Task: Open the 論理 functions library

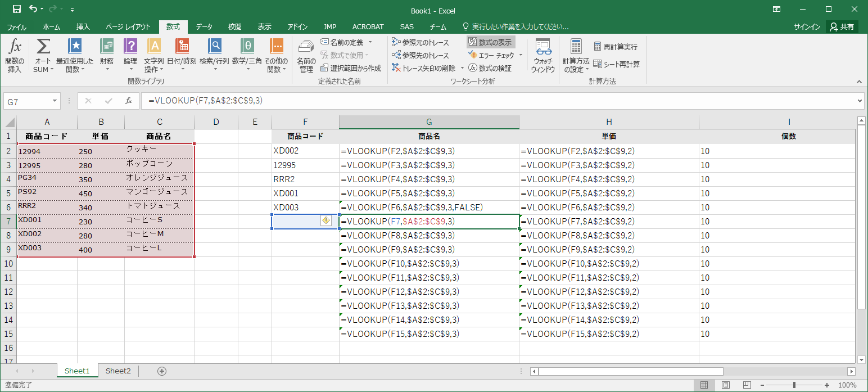Action: pos(130,55)
